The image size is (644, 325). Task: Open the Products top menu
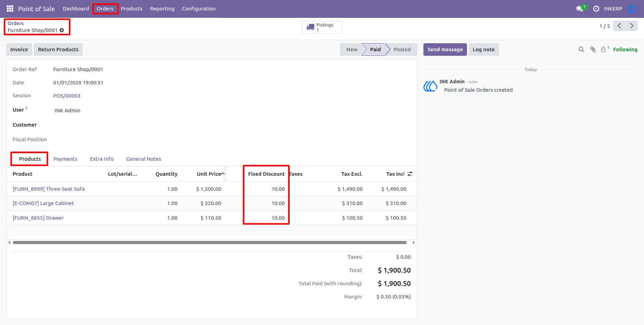[132, 9]
